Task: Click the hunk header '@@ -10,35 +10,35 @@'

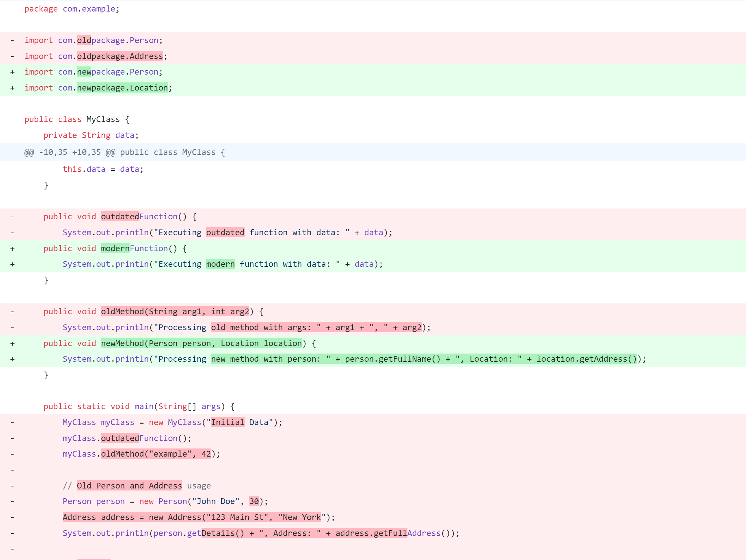Action: (x=70, y=152)
